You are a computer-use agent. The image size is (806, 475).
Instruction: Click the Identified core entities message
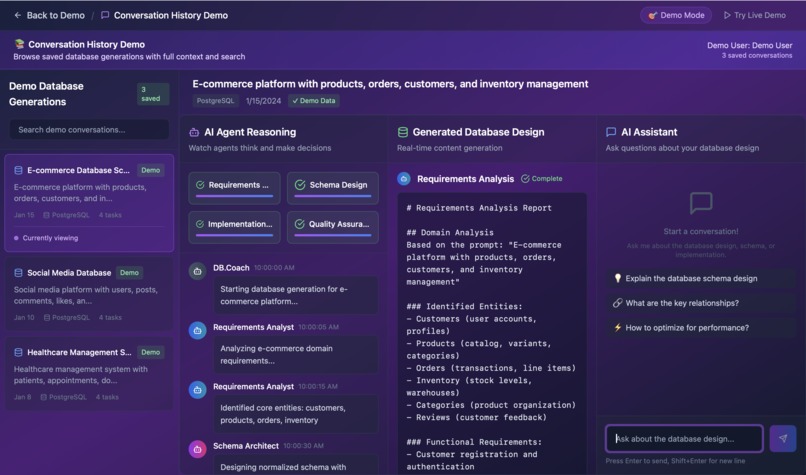[296, 414]
